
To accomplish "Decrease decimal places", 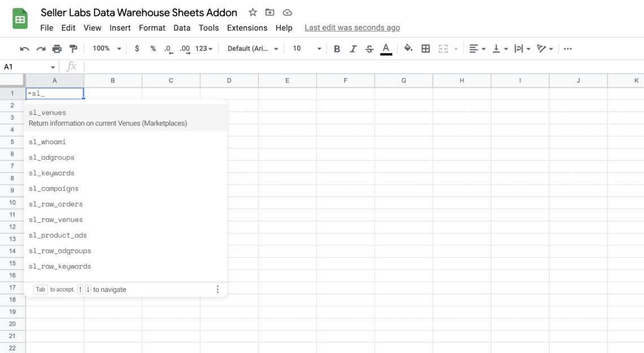I will coord(168,49).
